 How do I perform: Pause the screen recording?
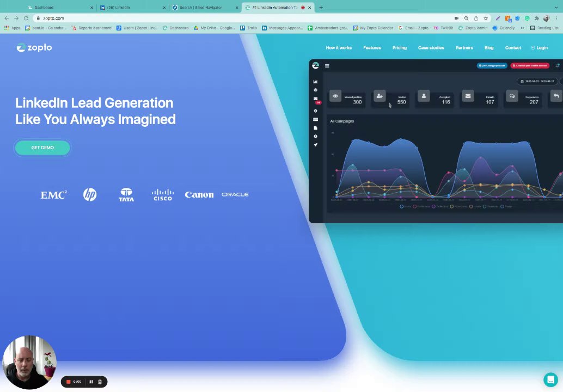tap(91, 382)
